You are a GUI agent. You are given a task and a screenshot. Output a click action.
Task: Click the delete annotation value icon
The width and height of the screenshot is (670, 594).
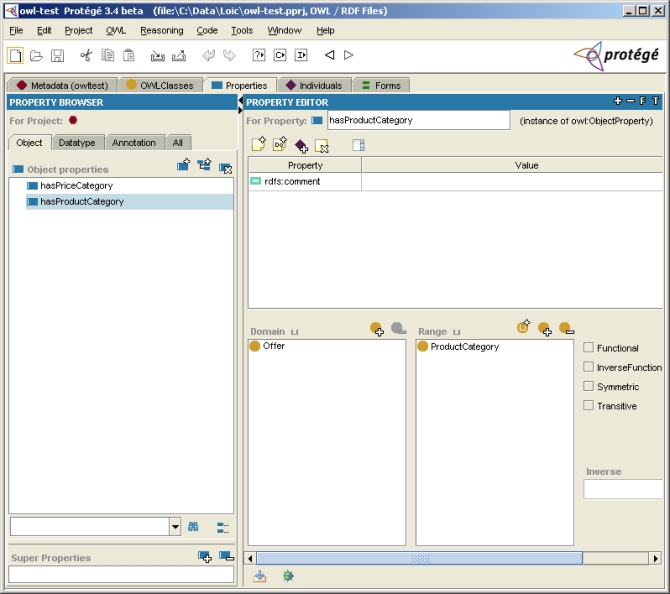tap(322, 146)
